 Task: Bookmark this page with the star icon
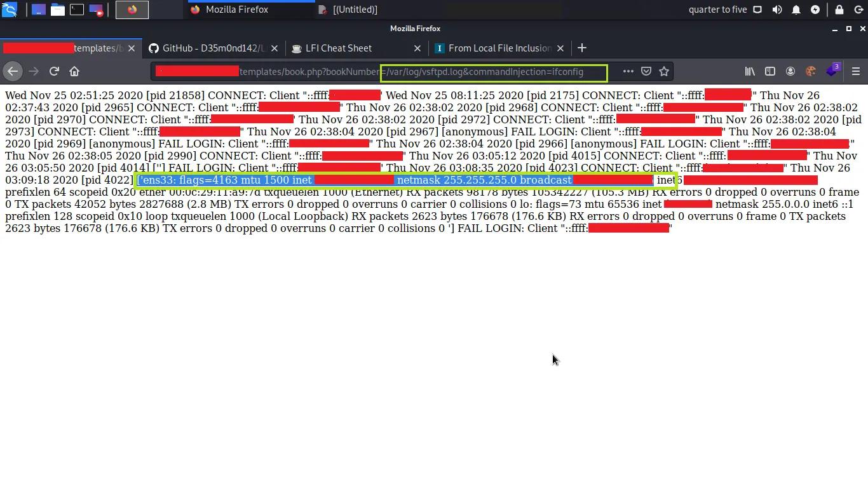[664, 72]
